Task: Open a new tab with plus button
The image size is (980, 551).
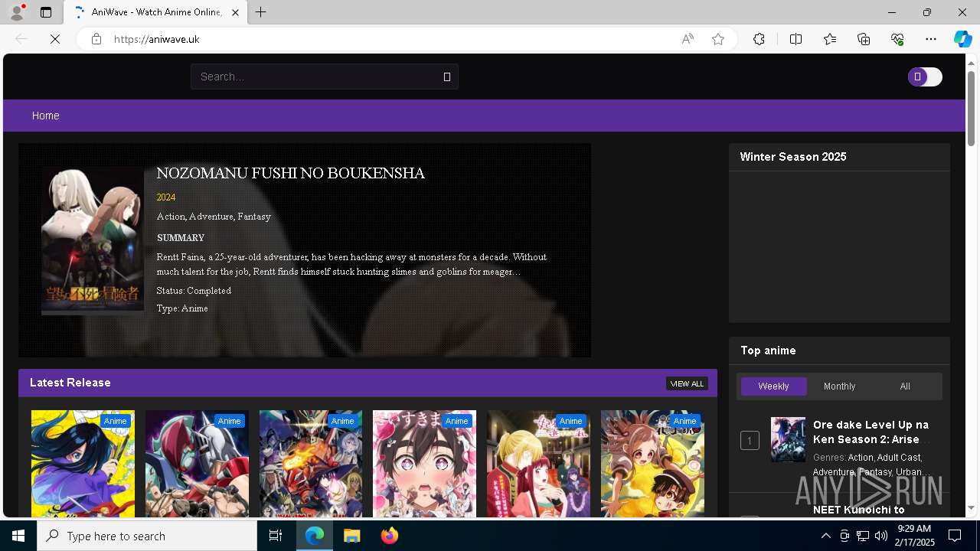Action: pos(260,12)
